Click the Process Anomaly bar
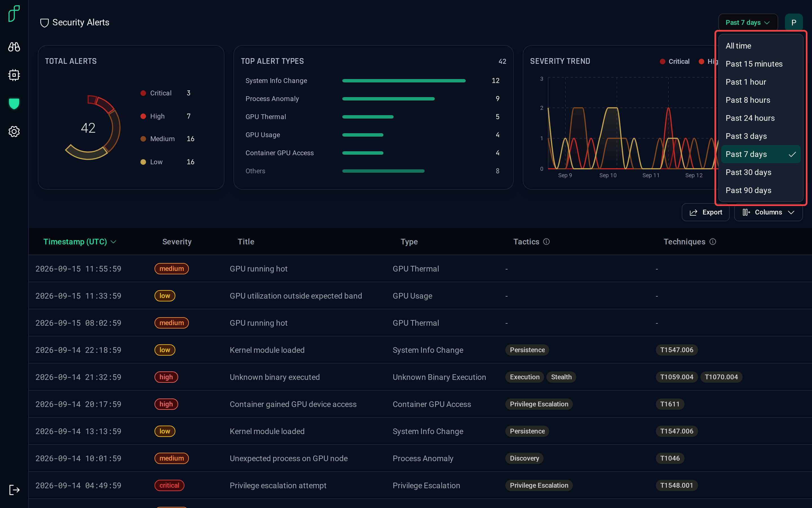The width and height of the screenshot is (812, 508). tap(388, 99)
